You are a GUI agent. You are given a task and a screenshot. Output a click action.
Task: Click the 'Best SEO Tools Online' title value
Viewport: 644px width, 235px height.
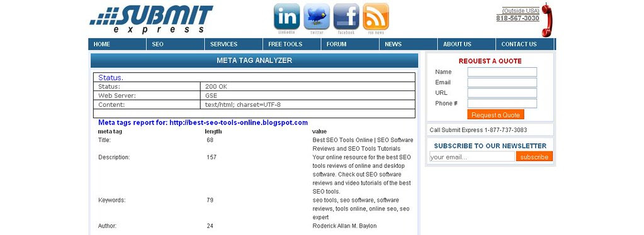363,145
